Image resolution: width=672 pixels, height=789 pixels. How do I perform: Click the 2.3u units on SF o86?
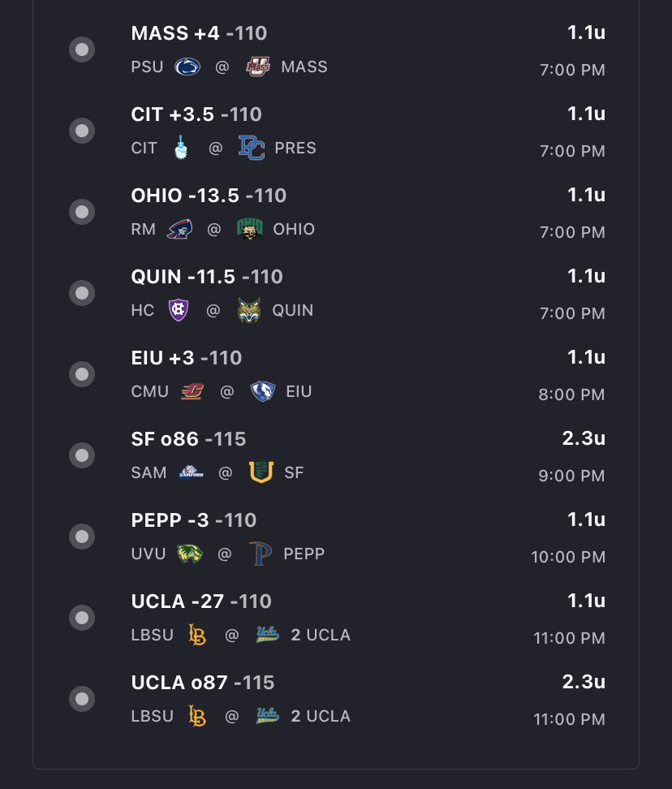tap(584, 438)
